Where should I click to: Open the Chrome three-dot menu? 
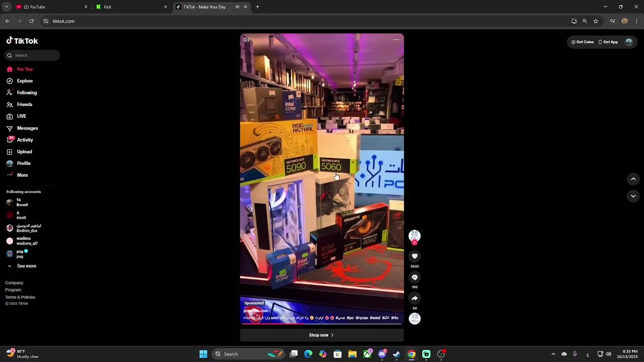tap(636, 21)
